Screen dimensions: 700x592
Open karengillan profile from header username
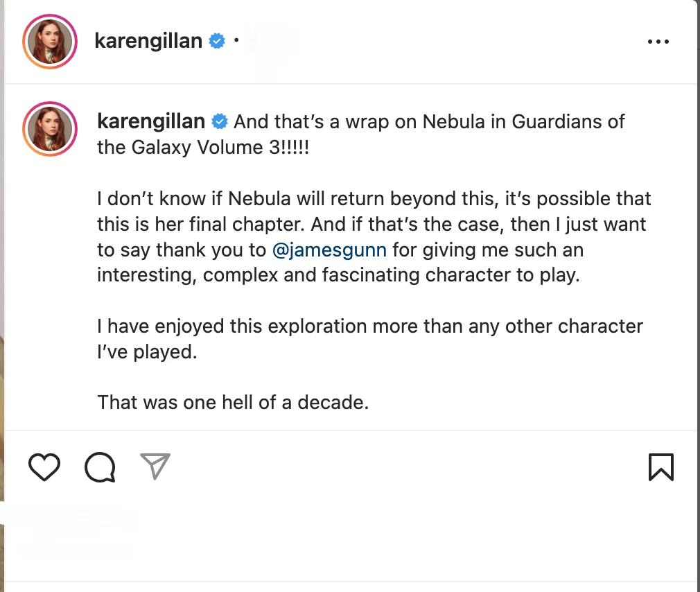point(148,41)
